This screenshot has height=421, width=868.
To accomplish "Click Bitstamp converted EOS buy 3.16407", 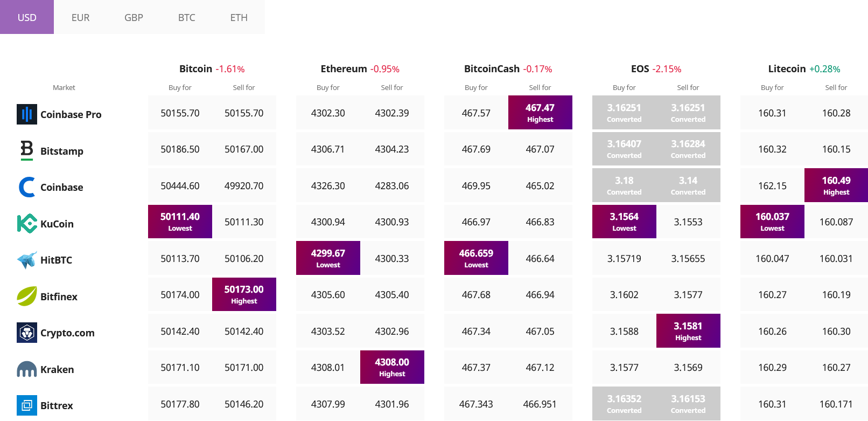I will pyautogui.click(x=624, y=149).
